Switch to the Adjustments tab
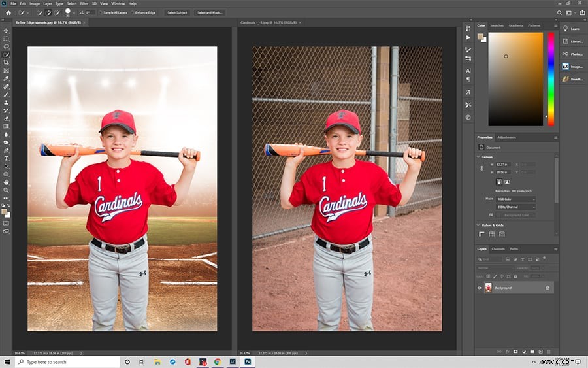 coord(506,138)
